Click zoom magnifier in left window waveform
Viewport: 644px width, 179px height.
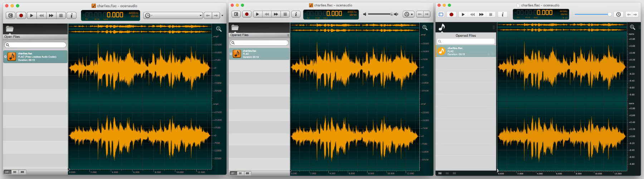click(219, 29)
